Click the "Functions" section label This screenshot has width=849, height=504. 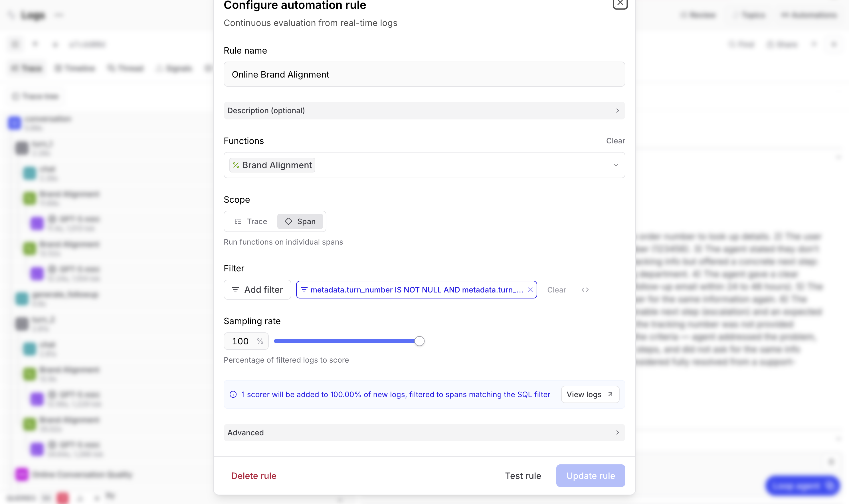(243, 141)
